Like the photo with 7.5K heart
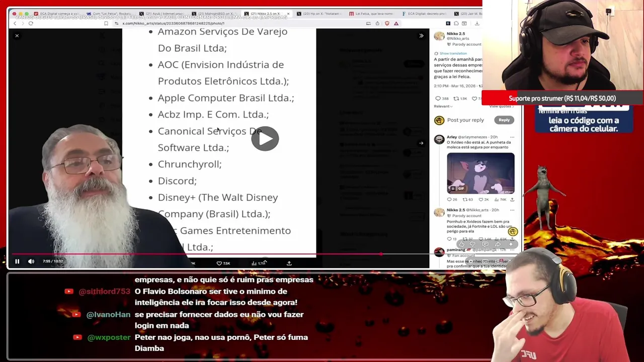 (223, 263)
